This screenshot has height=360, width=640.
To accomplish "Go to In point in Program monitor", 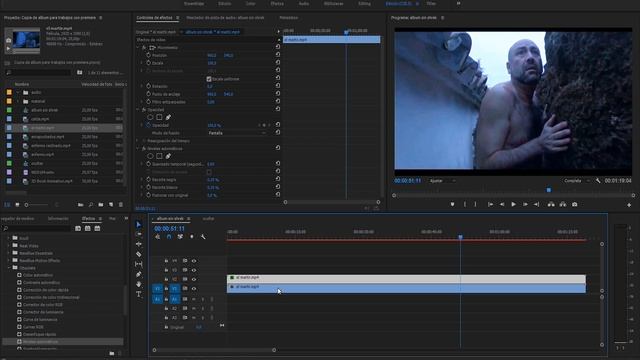I will (x=490, y=204).
